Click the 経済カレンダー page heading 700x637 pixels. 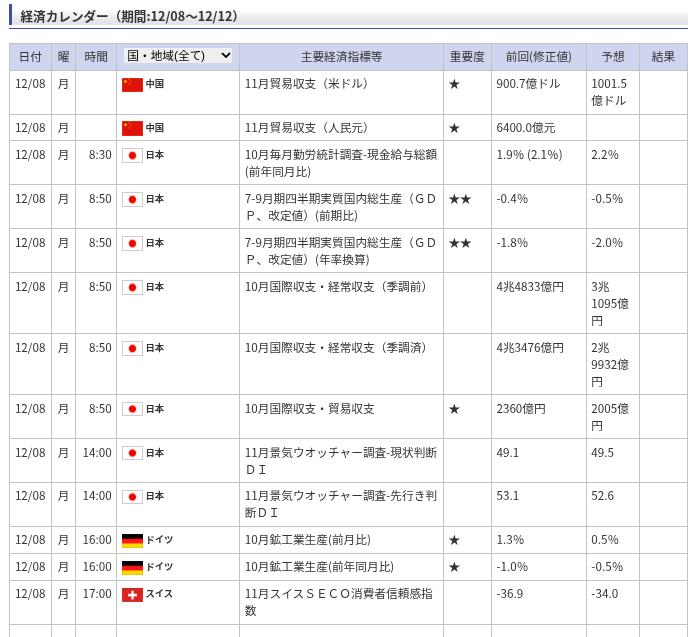(x=130, y=16)
